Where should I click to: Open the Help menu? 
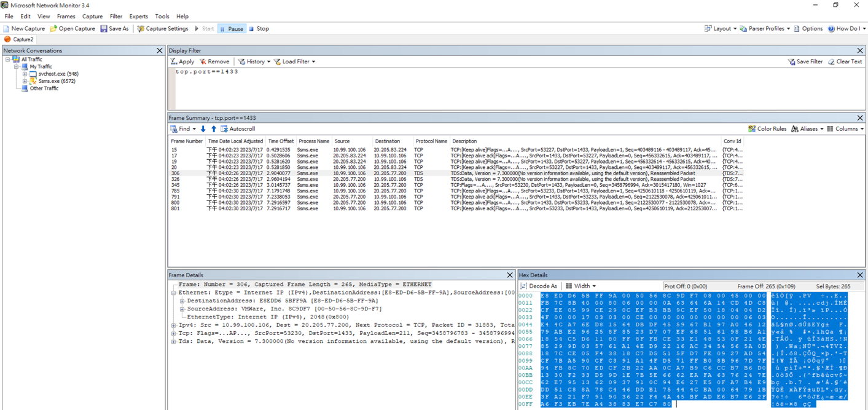182,17
